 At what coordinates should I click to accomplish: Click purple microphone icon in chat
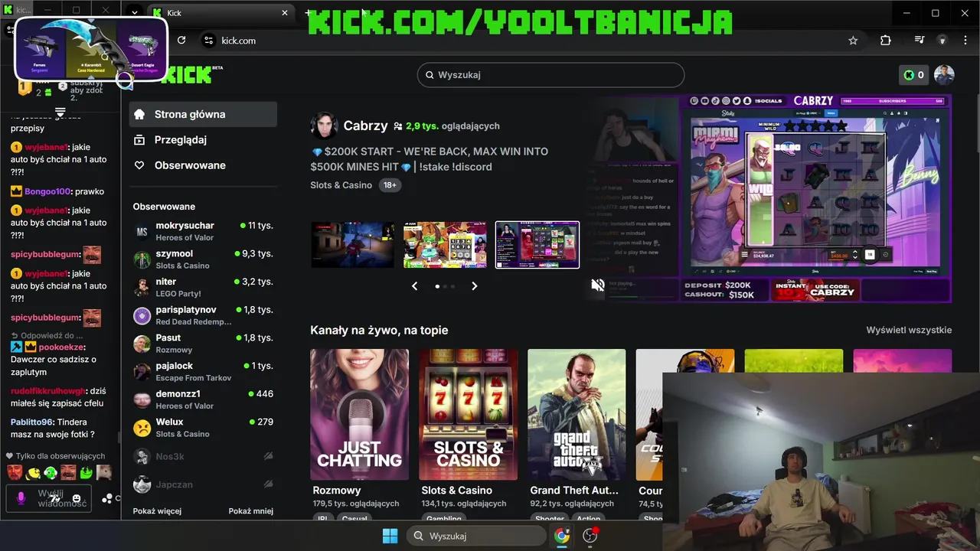click(x=21, y=498)
